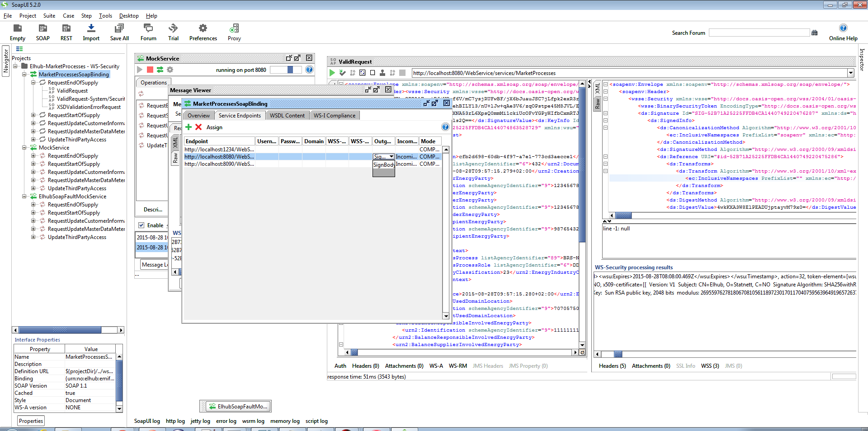The height and width of the screenshot is (431, 868).
Task: Click the Assign button in Service Endpoints
Action: [x=214, y=127]
